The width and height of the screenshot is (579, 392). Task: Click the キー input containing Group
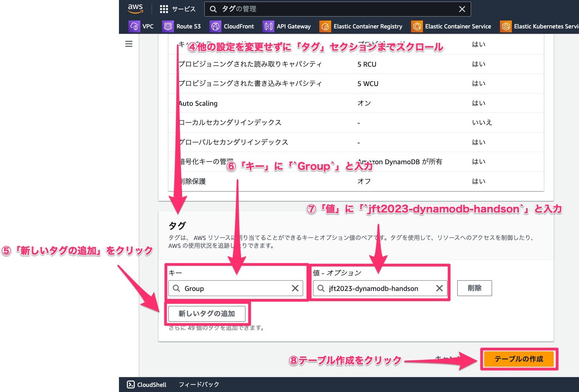point(236,288)
